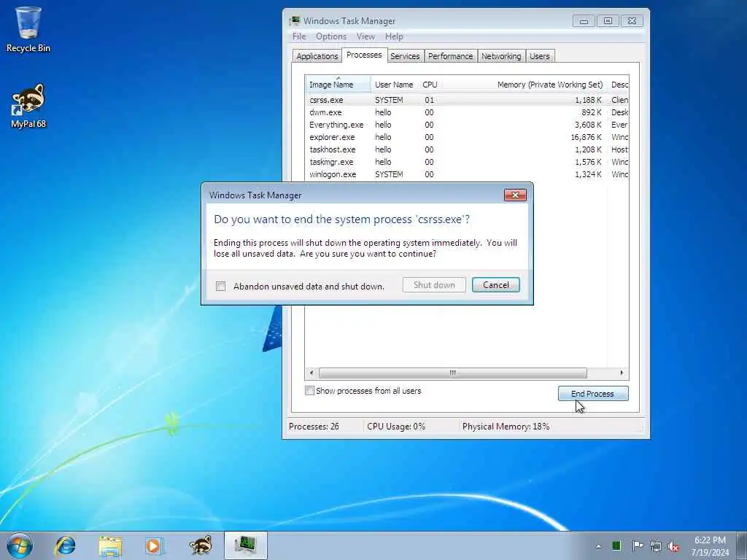747x560 pixels.
Task: Click CPU Usage: 0% status entry
Action: click(x=396, y=427)
